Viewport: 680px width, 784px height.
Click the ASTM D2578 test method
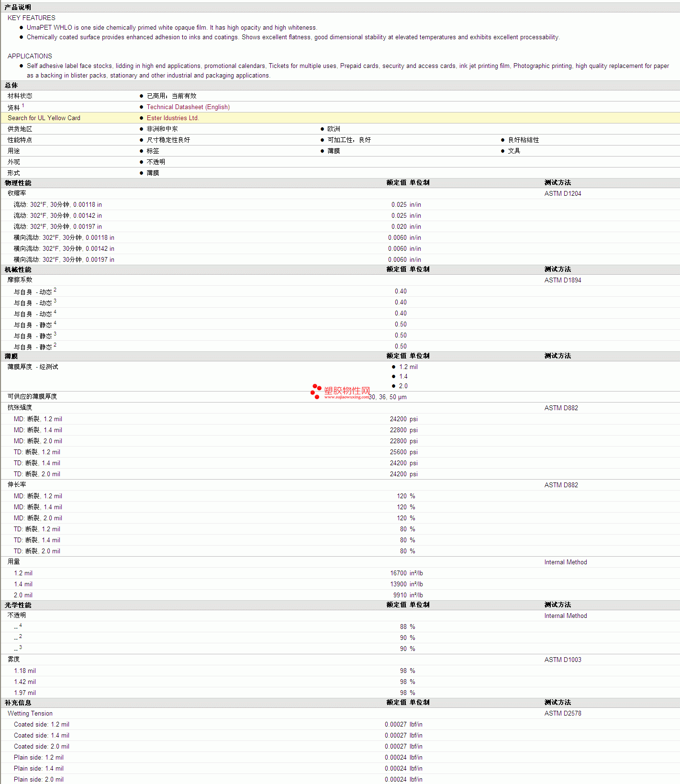563,714
